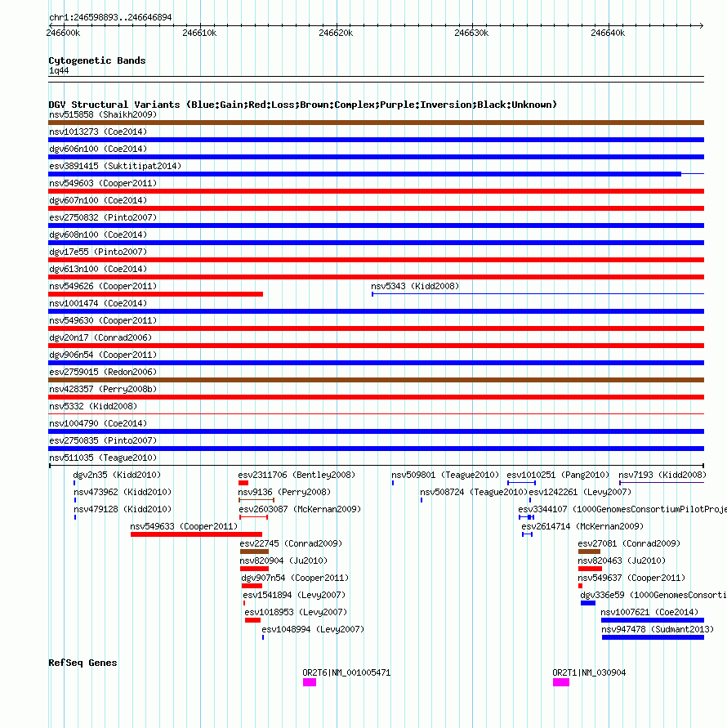Open the esv3344107 1000GenomesConsortium label

[x=622, y=510]
